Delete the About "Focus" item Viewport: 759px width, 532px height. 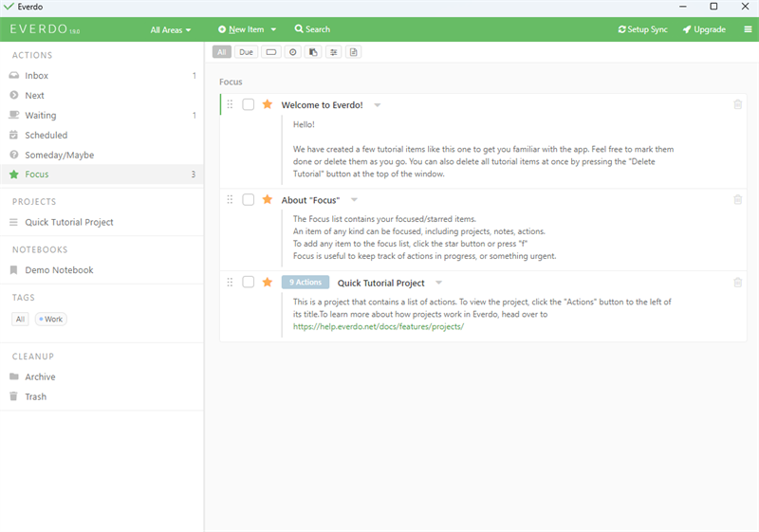tap(738, 200)
